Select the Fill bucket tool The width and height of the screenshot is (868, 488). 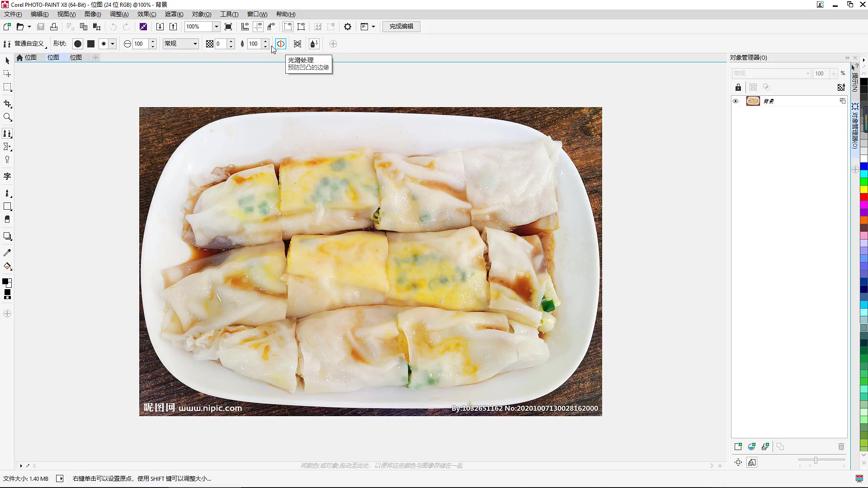[7, 266]
